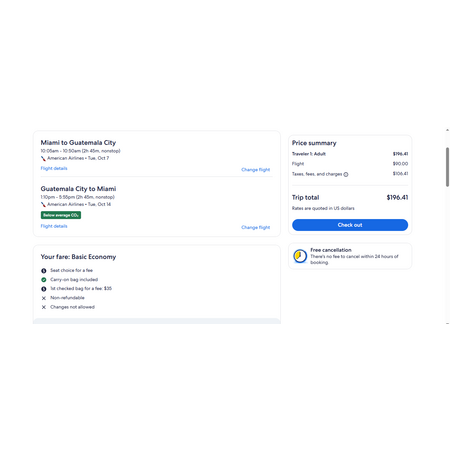Screen dimensions: 450x450
Task: Click the green checkmark beside Carry-on bag included
Action: [x=44, y=280]
